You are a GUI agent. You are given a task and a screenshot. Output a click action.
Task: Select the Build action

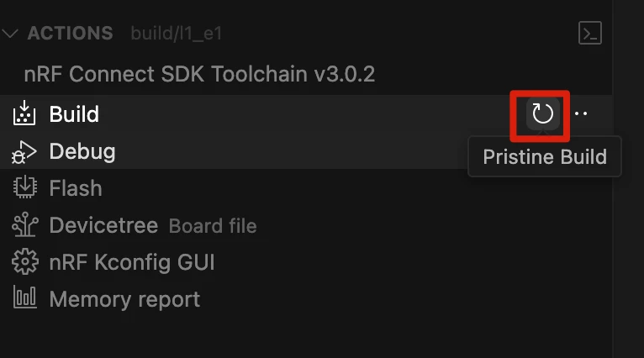pyautogui.click(x=74, y=114)
